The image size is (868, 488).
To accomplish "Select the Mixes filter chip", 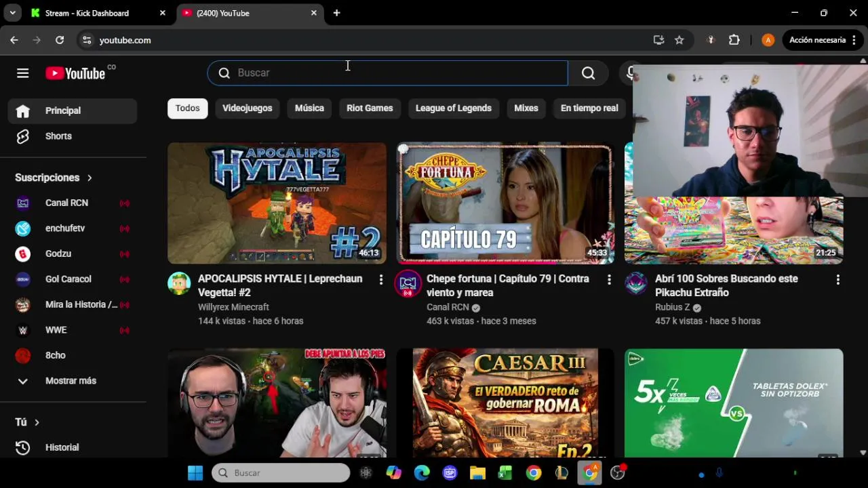I will click(526, 108).
